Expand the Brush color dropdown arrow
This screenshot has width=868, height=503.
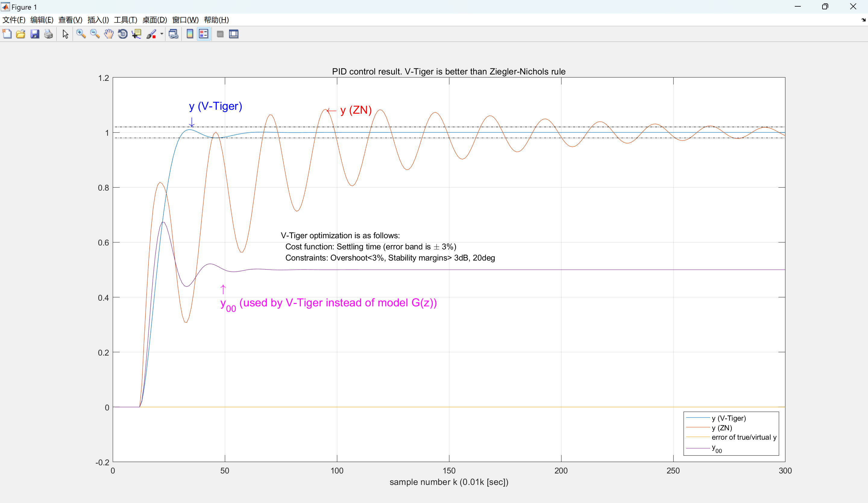tap(162, 34)
